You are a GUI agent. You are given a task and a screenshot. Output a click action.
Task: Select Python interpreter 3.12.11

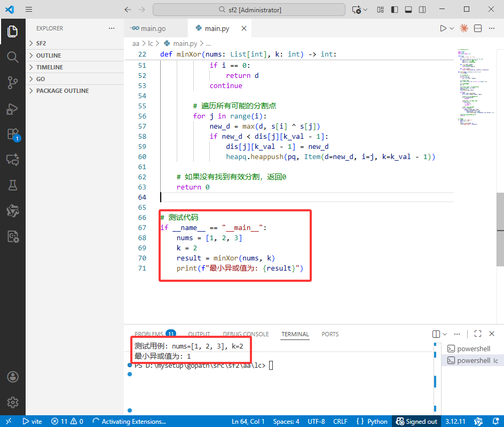455,421
